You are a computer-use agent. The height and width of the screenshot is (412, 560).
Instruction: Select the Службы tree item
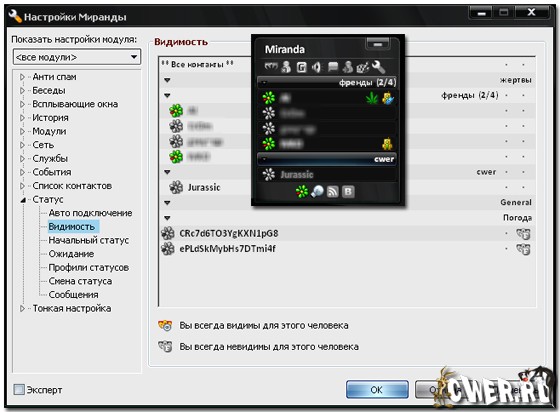tap(50, 158)
